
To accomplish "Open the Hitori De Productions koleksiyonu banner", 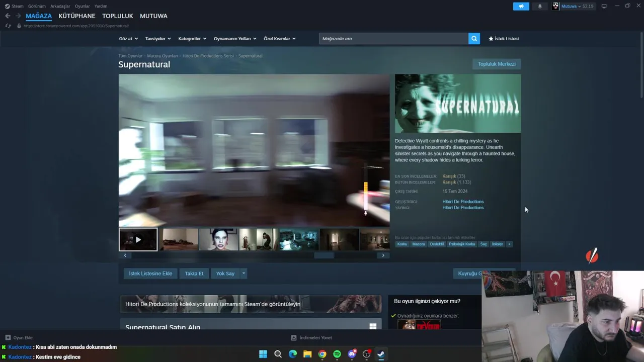I will point(251,304).
